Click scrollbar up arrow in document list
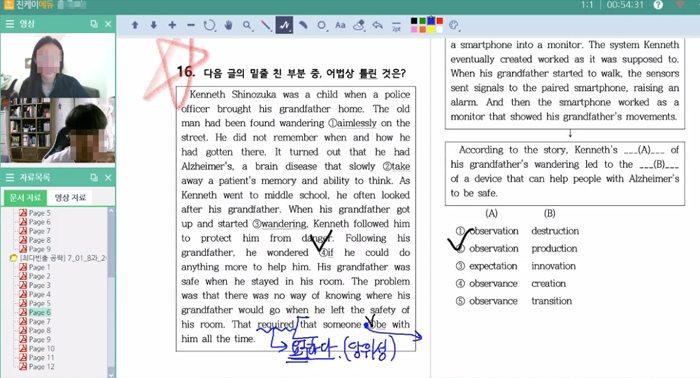Screen dimensions: 700x378 tap(111, 211)
